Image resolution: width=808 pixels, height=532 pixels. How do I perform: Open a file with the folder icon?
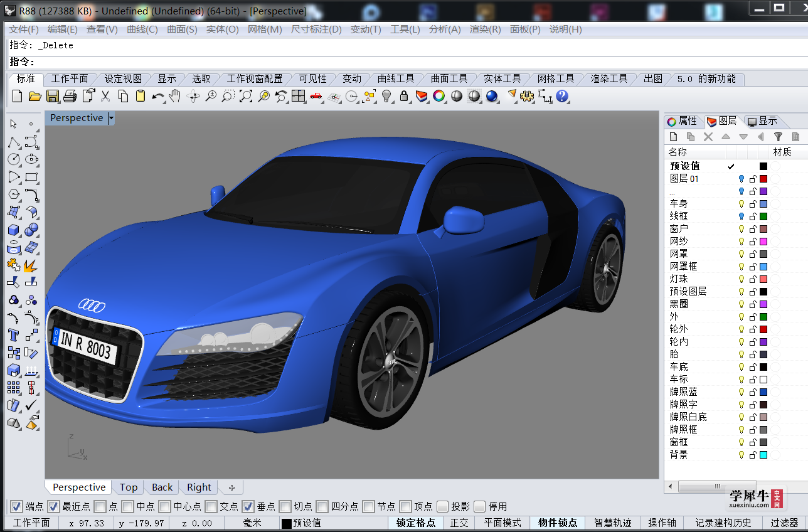pos(35,96)
